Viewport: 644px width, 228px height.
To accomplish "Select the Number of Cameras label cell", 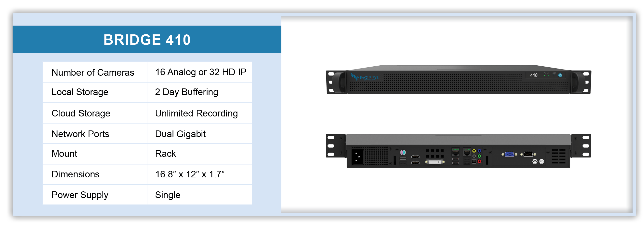I will point(95,72).
